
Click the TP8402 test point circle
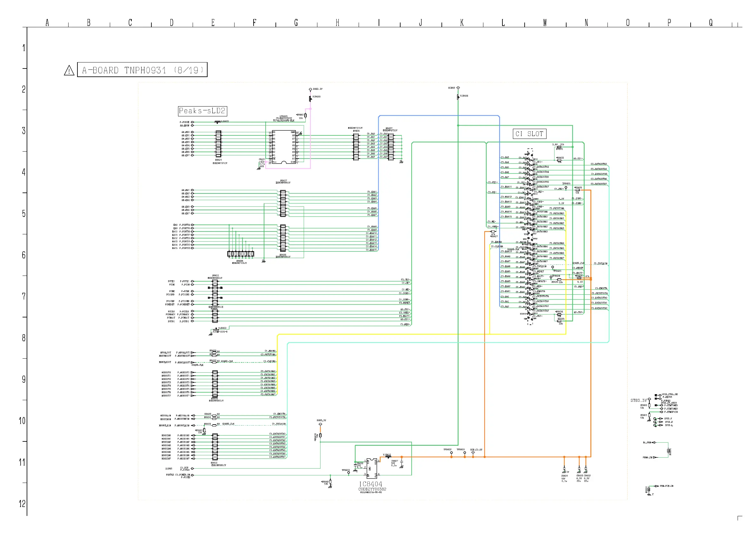click(451, 453)
